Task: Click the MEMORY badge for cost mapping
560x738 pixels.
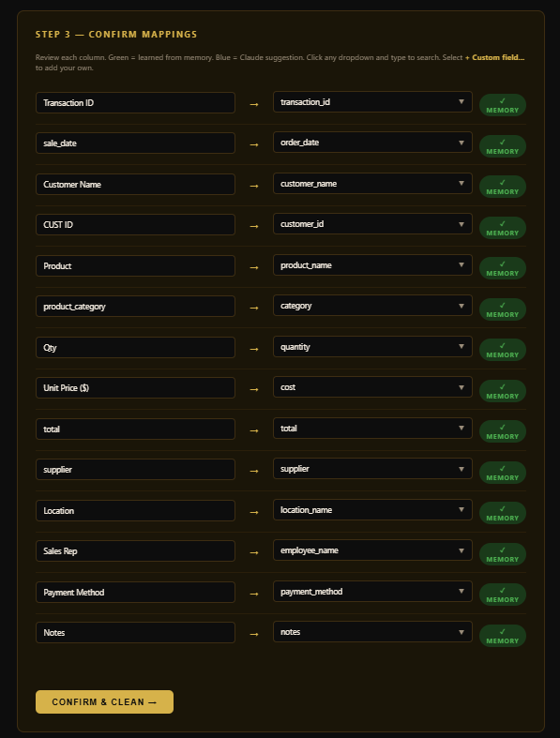Action: [x=503, y=391]
